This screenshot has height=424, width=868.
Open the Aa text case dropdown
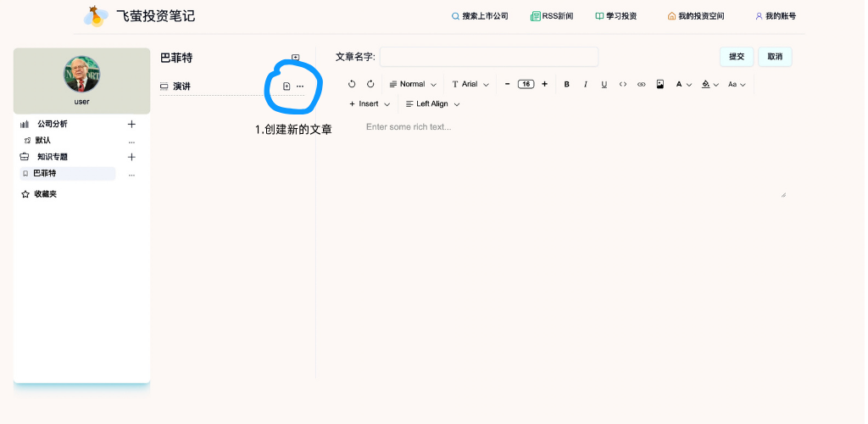[x=737, y=84]
